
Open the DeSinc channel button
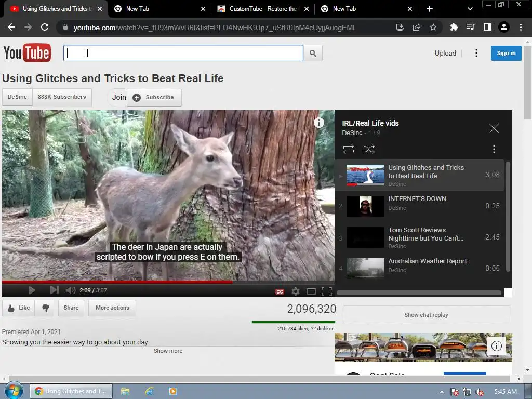(x=17, y=97)
